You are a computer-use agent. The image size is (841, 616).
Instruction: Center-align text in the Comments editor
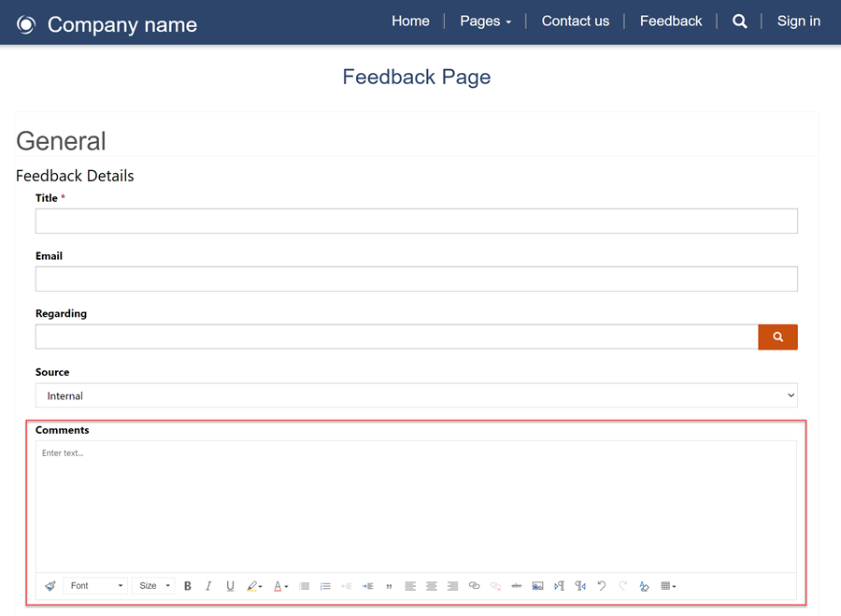click(432, 586)
